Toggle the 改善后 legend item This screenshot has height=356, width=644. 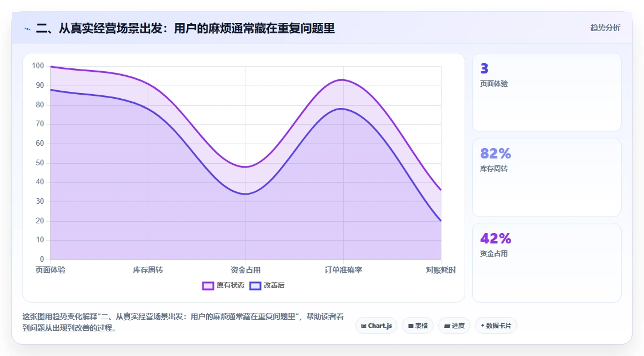(x=267, y=285)
